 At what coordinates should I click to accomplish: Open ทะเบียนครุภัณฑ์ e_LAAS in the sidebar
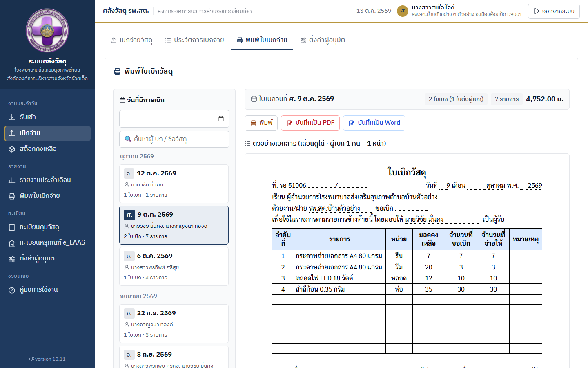(x=47, y=242)
